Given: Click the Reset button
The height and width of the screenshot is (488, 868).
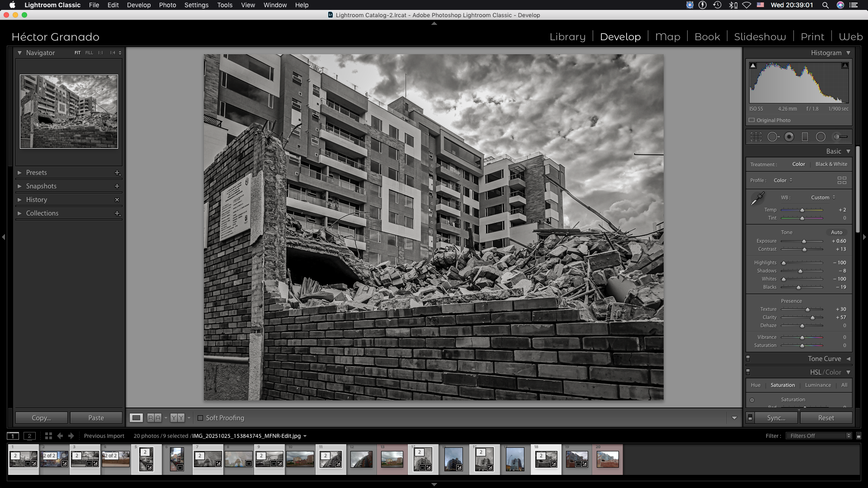Looking at the screenshot, I should (826, 418).
